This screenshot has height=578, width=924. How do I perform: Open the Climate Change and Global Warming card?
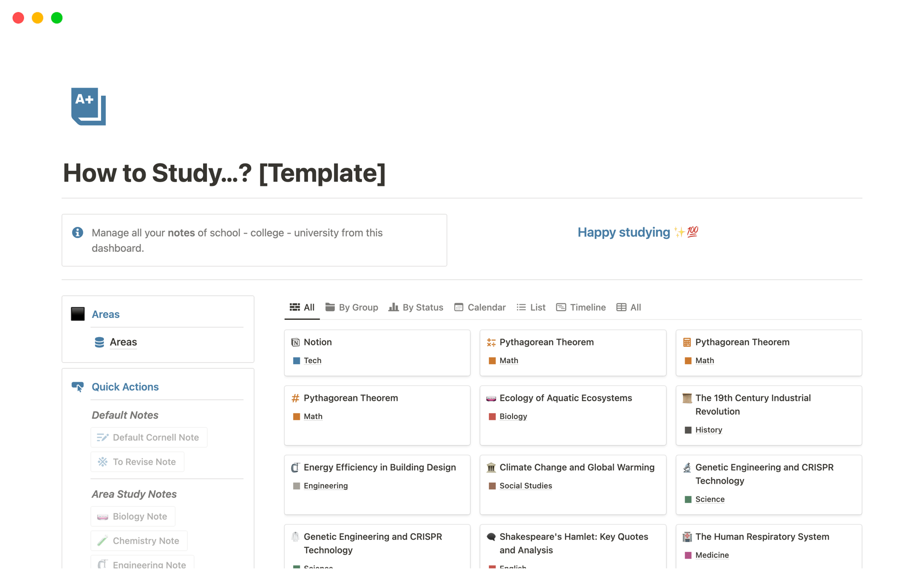coord(577,467)
